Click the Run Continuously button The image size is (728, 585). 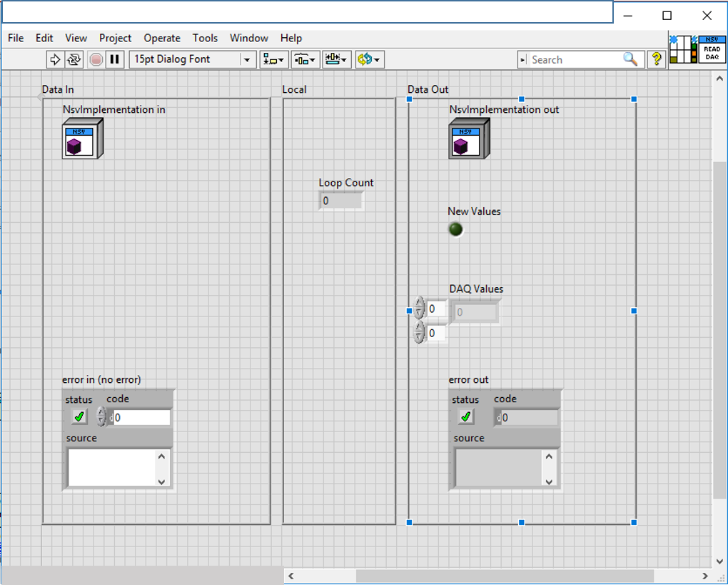(74, 59)
